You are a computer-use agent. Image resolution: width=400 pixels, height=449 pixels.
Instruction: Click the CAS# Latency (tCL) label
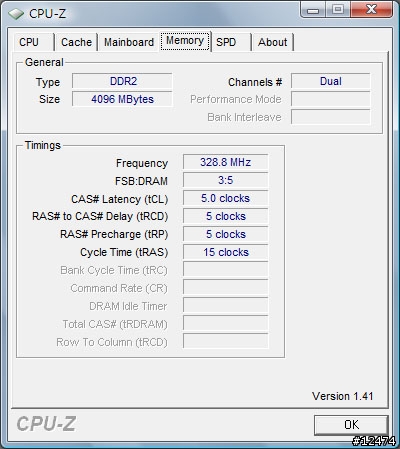(119, 199)
